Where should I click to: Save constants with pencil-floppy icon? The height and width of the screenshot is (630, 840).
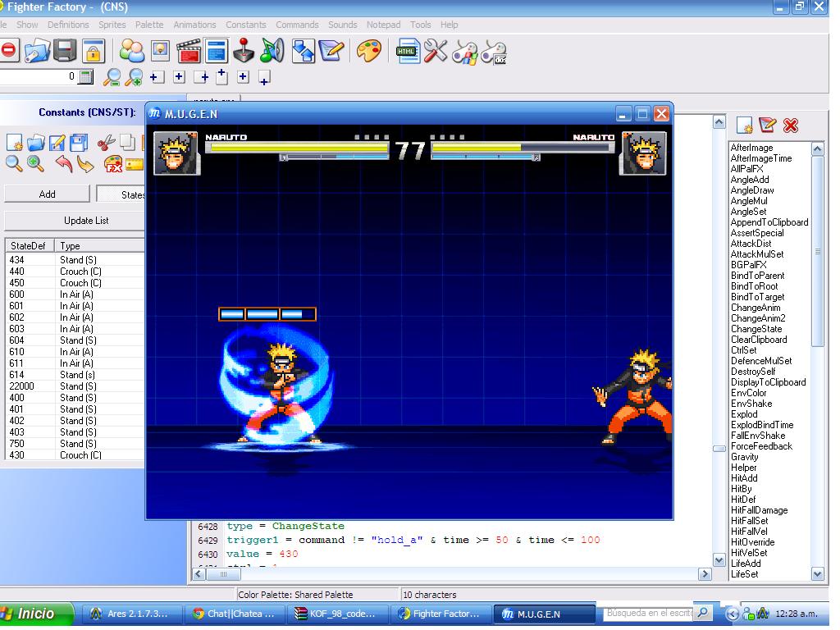[x=57, y=143]
